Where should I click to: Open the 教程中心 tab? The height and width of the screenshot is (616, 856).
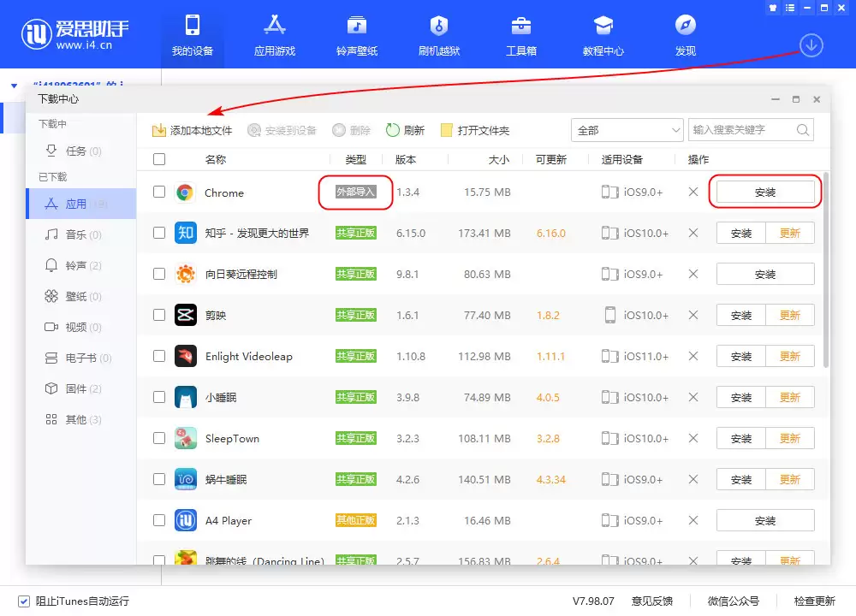click(x=603, y=35)
